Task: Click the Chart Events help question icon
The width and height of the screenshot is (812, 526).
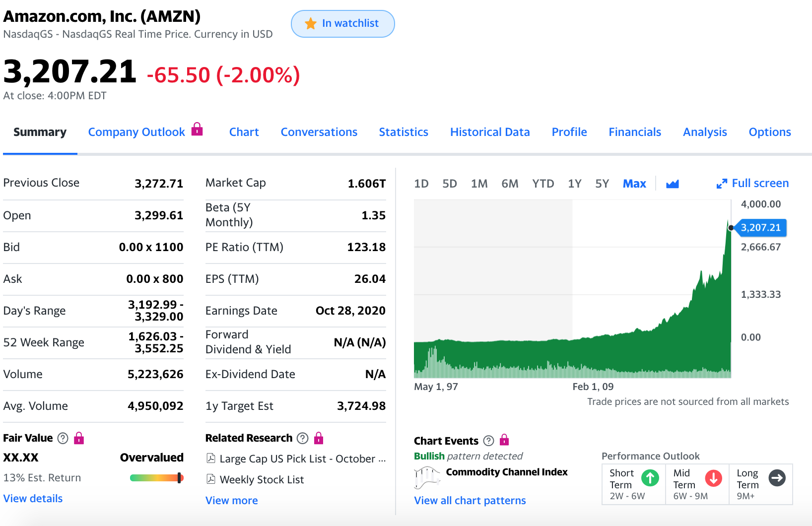Action: [489, 441]
